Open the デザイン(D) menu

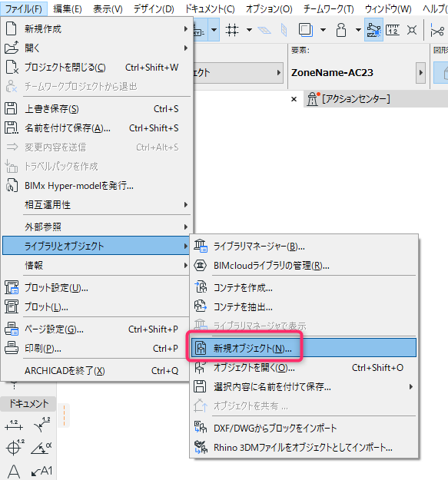coord(154,9)
